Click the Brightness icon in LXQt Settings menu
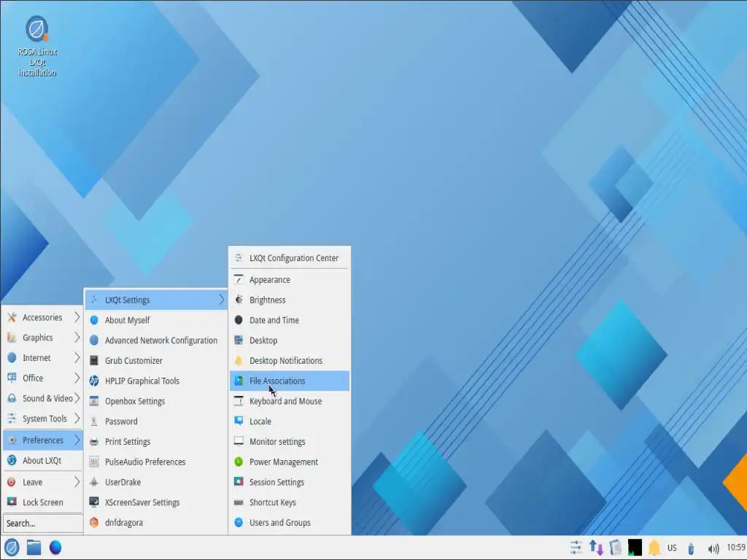 point(239,300)
